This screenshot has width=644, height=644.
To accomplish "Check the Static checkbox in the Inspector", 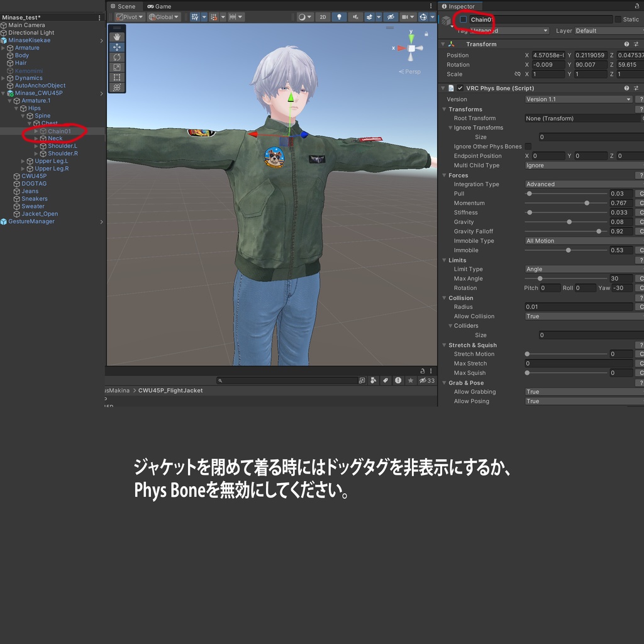I will [619, 19].
